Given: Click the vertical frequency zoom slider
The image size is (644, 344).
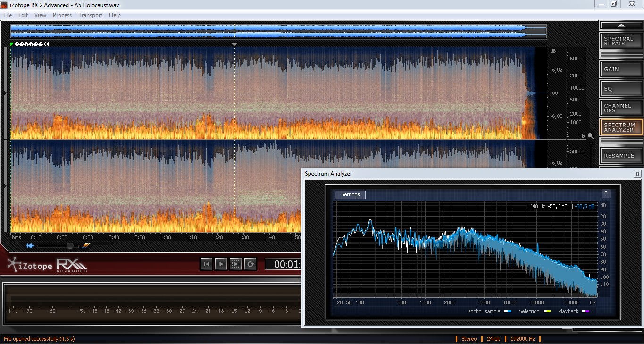Looking at the screenshot, I should [x=591, y=155].
